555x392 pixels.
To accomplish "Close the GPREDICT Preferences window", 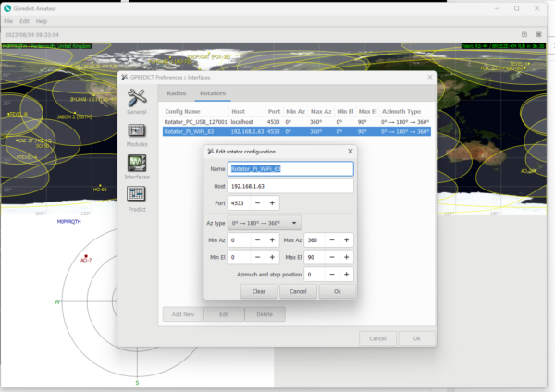I will click(430, 77).
